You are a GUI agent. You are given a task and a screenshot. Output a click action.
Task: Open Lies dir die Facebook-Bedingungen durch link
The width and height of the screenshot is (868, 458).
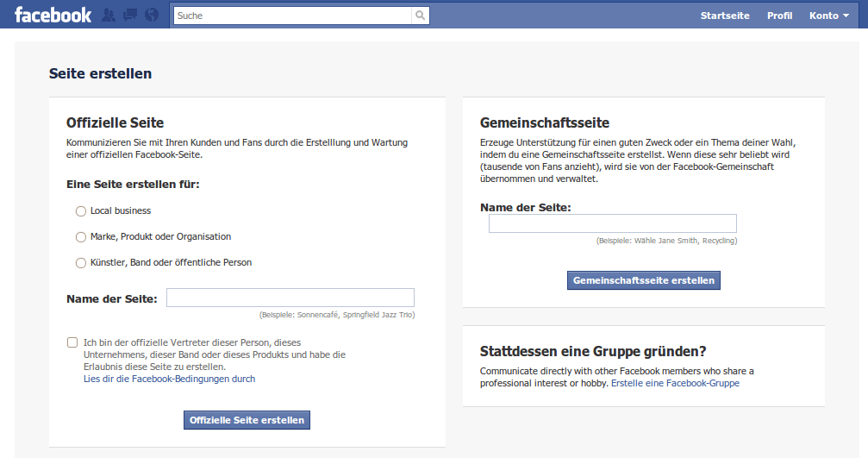coord(170,379)
